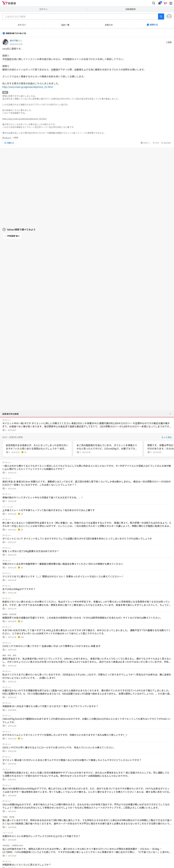174x868 pixels.
Task: Bookmark with the 知恵コレ icon
Action: (145, 143)
